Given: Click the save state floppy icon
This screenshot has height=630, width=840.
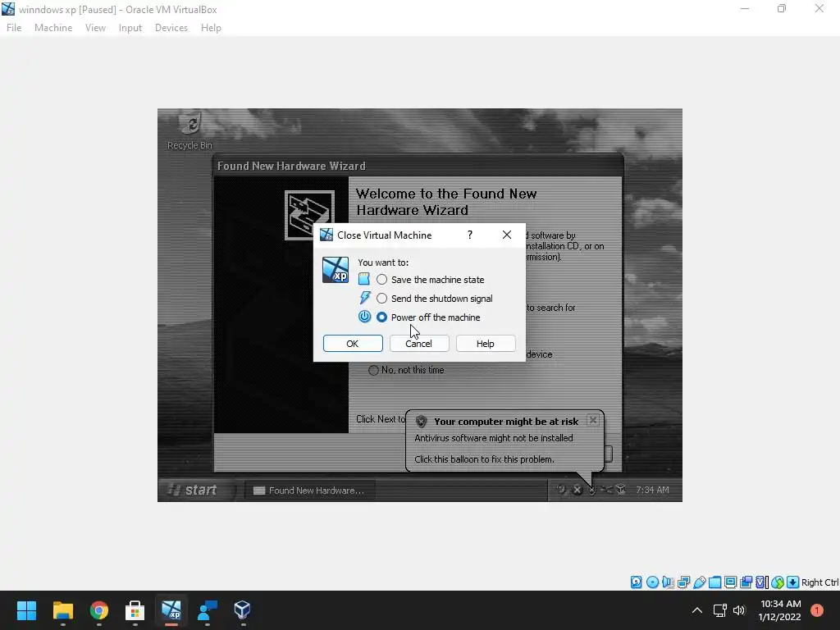Looking at the screenshot, I should [x=363, y=279].
